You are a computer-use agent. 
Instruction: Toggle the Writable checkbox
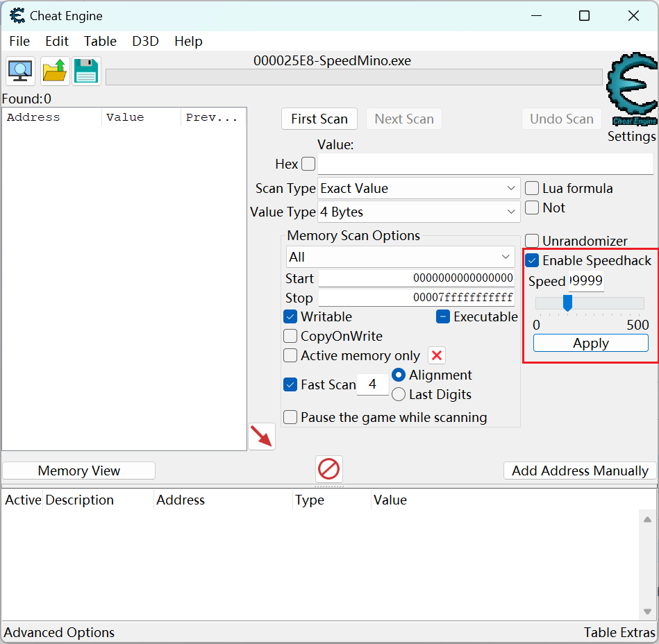click(290, 316)
